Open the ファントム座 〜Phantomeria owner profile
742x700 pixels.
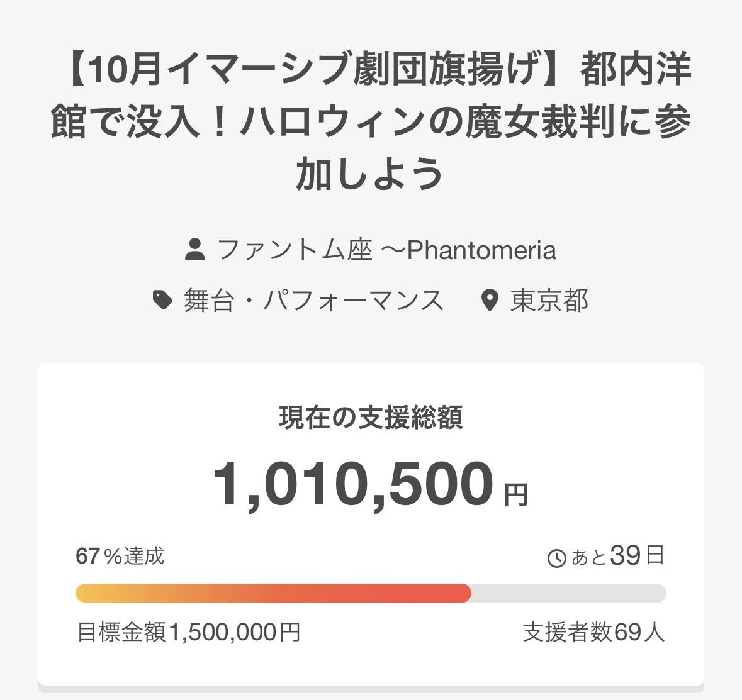386,250
